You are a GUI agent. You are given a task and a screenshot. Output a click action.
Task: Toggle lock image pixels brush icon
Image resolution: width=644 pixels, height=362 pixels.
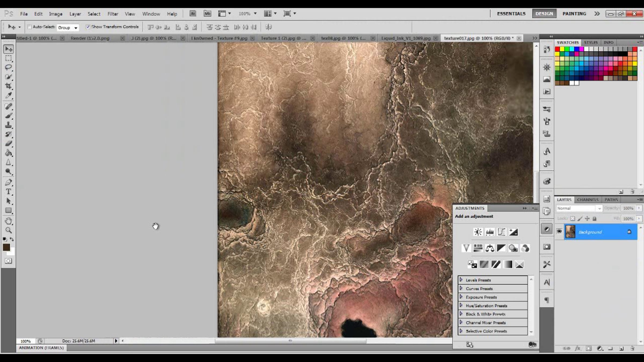pyautogui.click(x=580, y=219)
